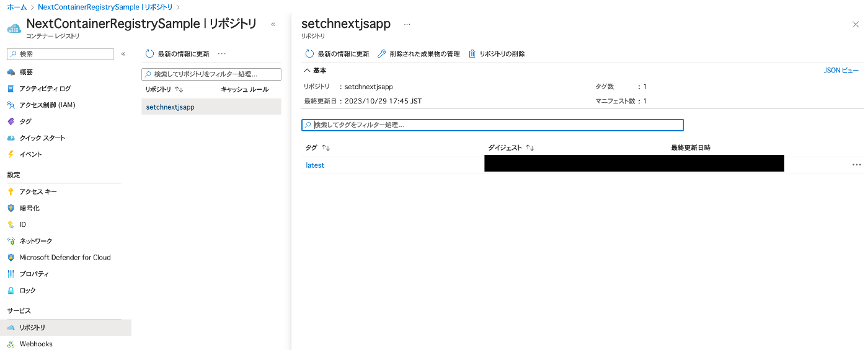Click Microsoft Defender for Cloud shield icon
The width and height of the screenshot is (868, 350).
pyautogui.click(x=11, y=258)
